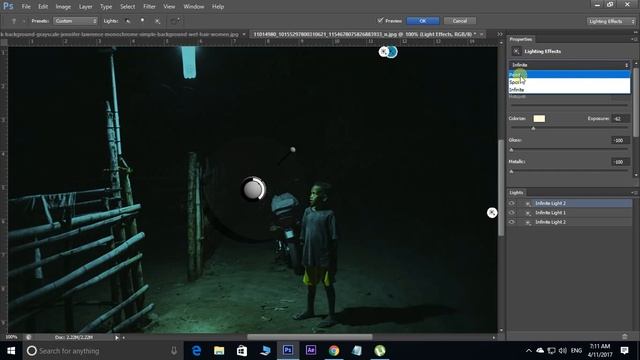
Task: Hide the highlighted Infinite Light 2 eye
Action: pyautogui.click(x=511, y=203)
